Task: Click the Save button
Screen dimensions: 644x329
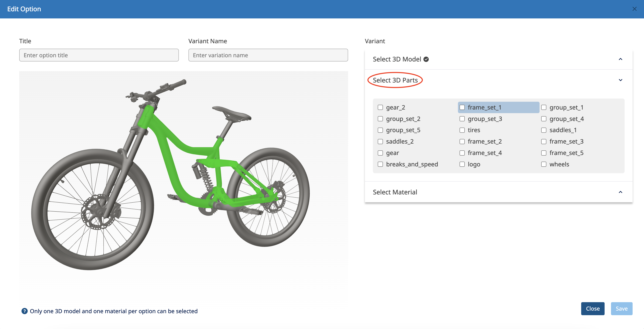Action: (x=621, y=309)
